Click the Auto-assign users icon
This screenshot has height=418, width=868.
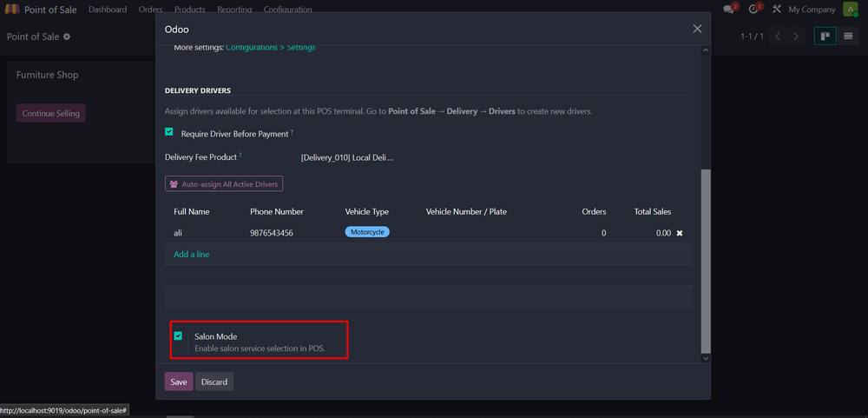click(174, 184)
